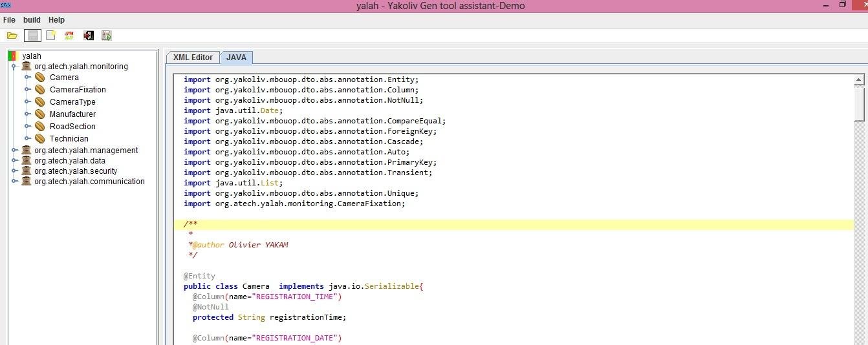This screenshot has width=868, height=345.
Task: Click the bean icon next to CameraType
Action: pos(40,102)
